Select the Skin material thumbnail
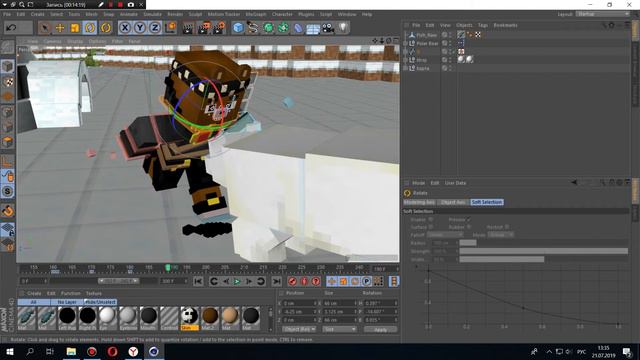Screen dimensions: 640x360 (190, 318)
